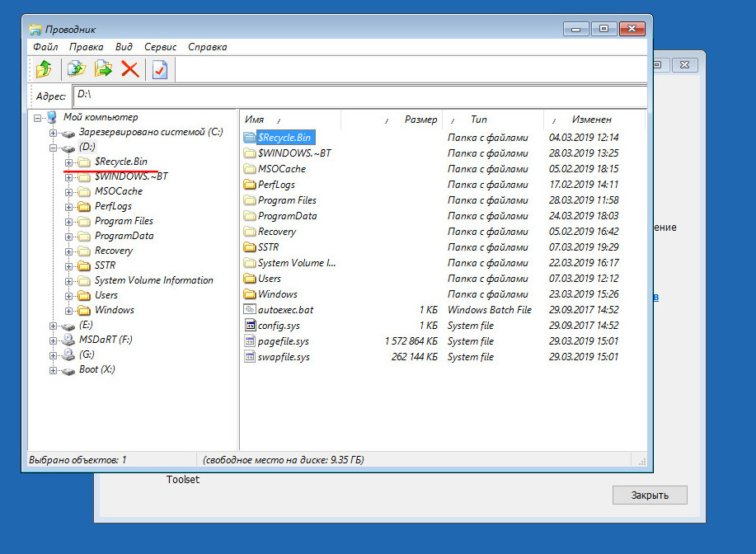
Task: Collapse the My Computer tree node
Action: pos(37,118)
